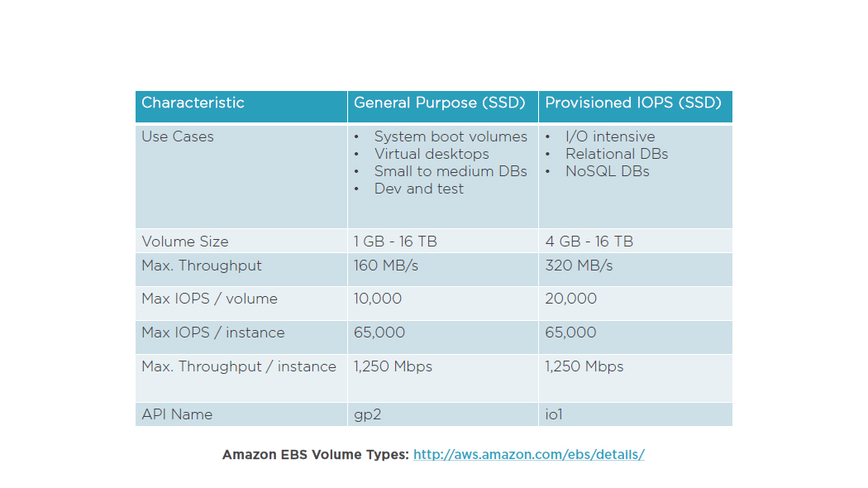Viewport: 868px width, 488px height.
Task: Click the Amazon EBS Volume Types caption
Action: [316, 455]
